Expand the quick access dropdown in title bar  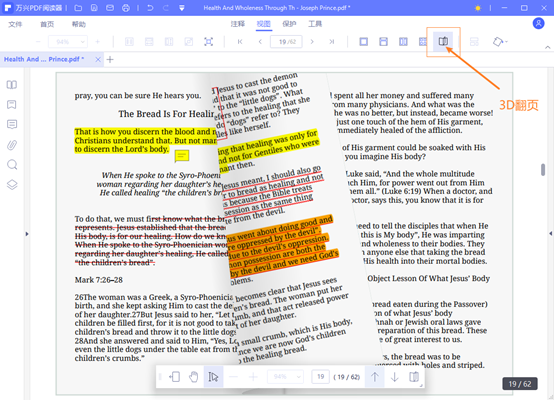tap(182, 8)
